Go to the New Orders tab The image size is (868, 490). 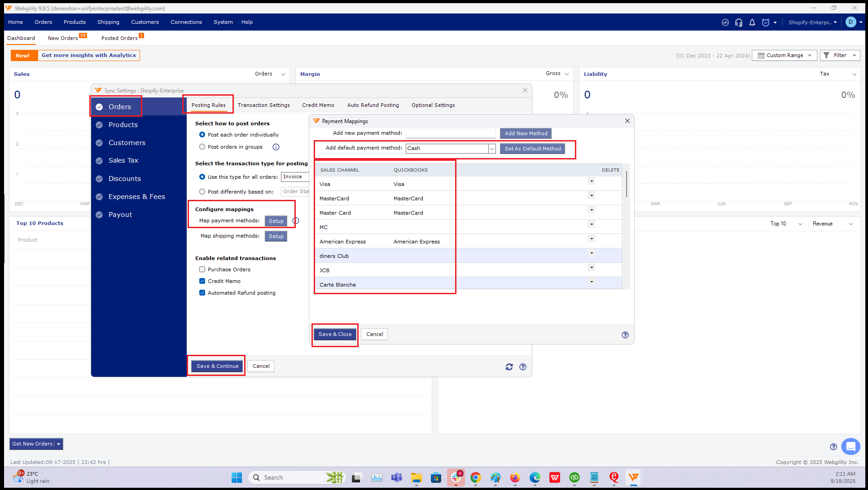[63, 38]
